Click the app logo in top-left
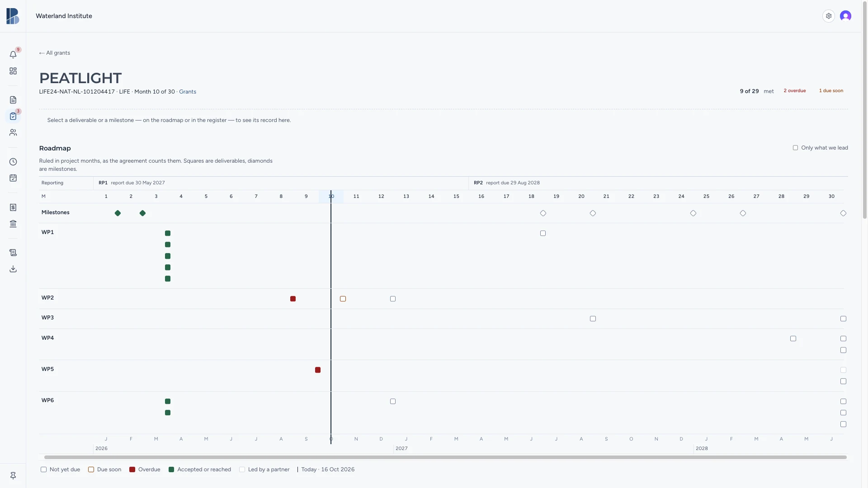The height and width of the screenshot is (488, 868). tap(13, 16)
